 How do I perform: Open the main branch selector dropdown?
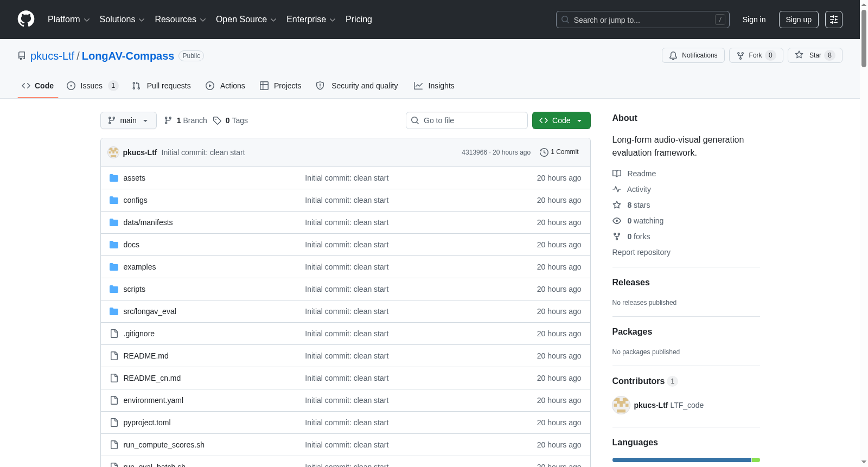point(129,120)
